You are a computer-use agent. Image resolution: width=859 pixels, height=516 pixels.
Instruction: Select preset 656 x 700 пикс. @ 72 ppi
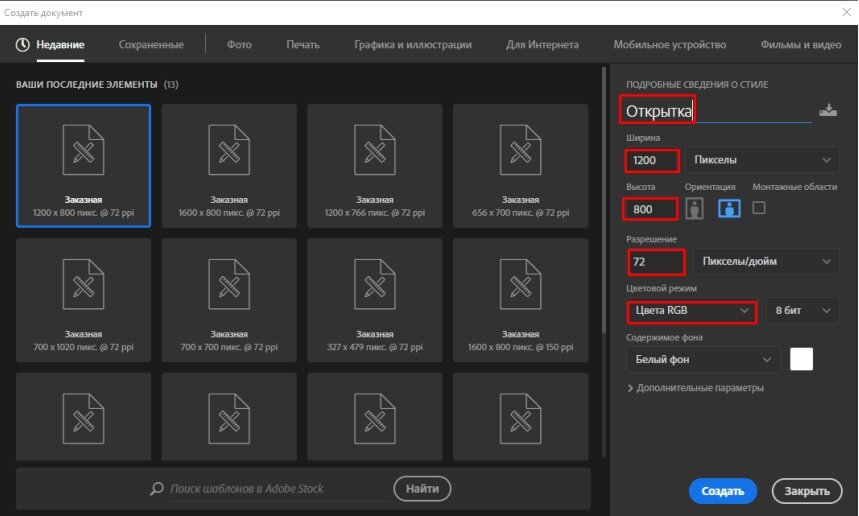[x=520, y=165]
